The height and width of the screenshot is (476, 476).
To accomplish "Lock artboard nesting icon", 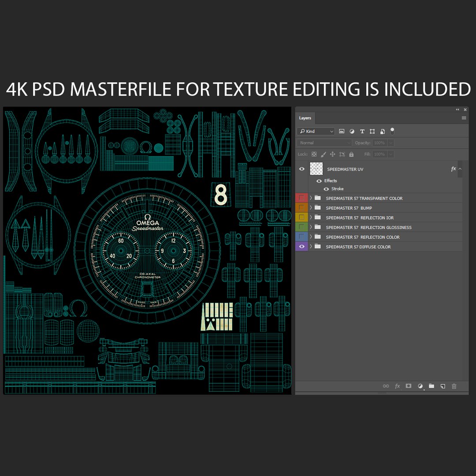I will [342, 154].
